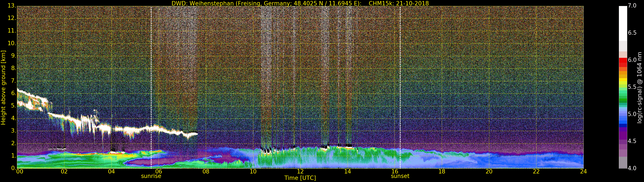Screen dimensions: 644x182
Task: Select the 11 km height axis tick label
Action: [x=12, y=31]
